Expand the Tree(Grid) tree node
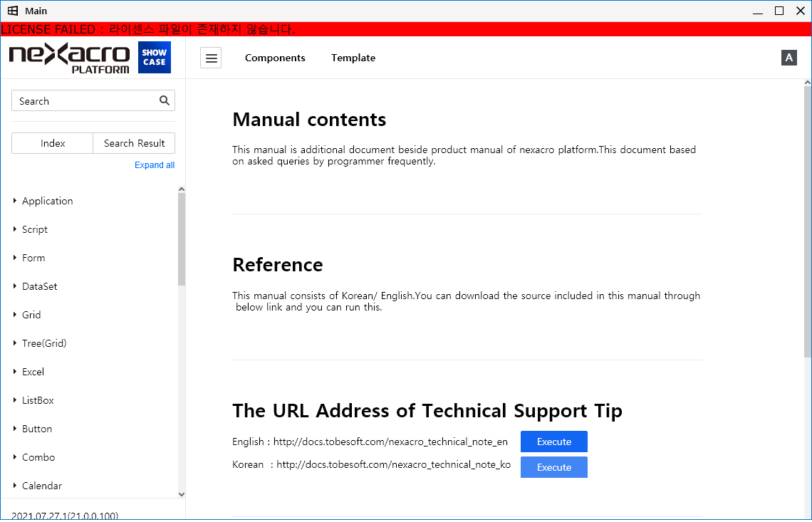Viewport: 812px width, 522px height. point(15,343)
